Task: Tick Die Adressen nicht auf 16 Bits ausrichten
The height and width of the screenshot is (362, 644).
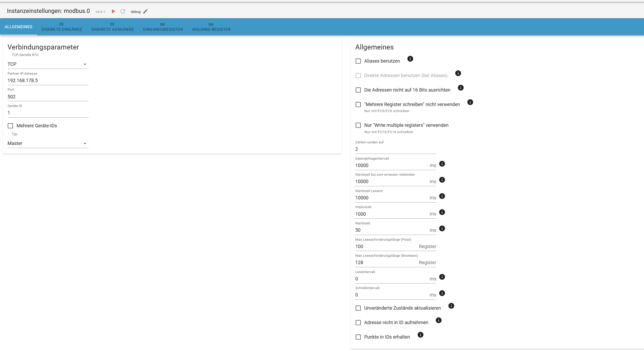Action: click(358, 90)
